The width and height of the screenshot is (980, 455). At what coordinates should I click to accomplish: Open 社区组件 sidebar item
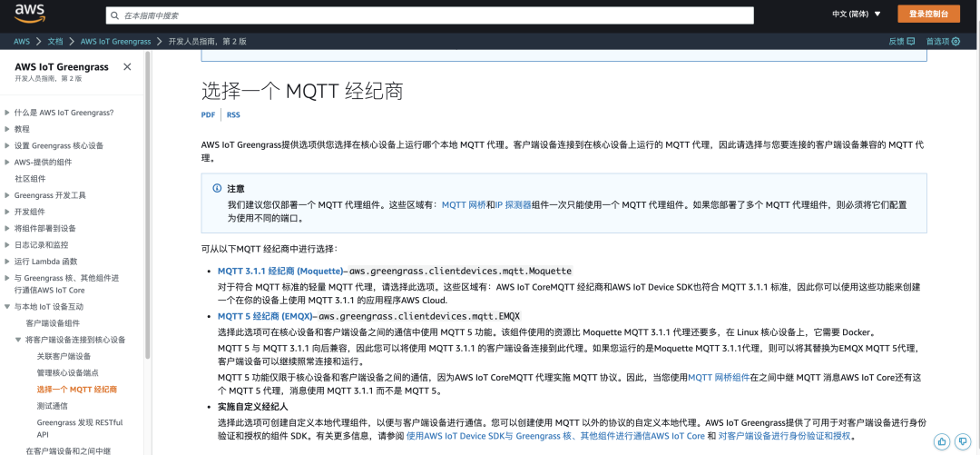[30, 178]
